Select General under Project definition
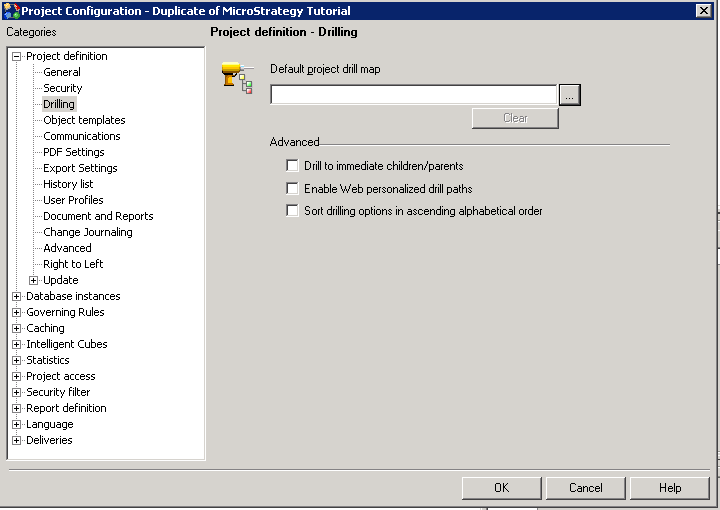The image size is (720, 510). 62,72
